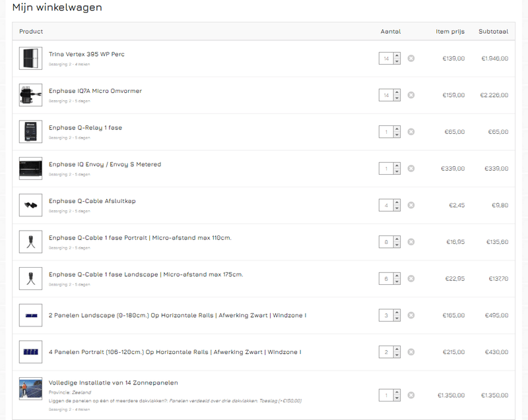Remove Trina Vertex 395 WP Perc from cart
The width and height of the screenshot is (528, 420).
pyautogui.click(x=411, y=59)
